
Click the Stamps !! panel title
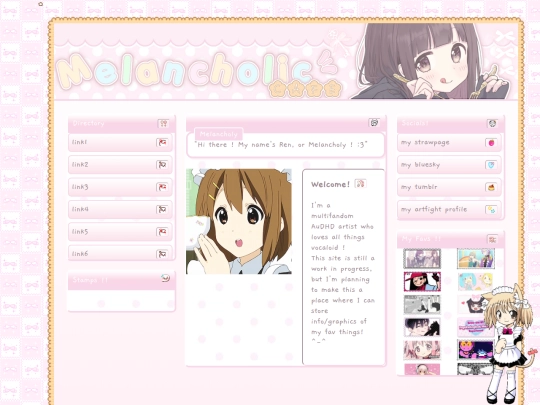coord(90,280)
